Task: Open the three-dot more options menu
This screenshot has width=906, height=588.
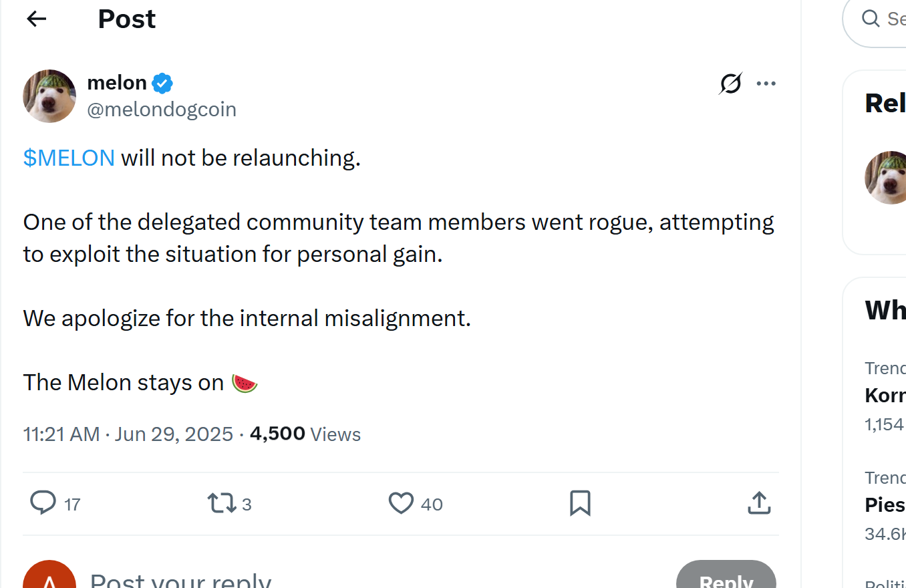Action: coord(766,84)
